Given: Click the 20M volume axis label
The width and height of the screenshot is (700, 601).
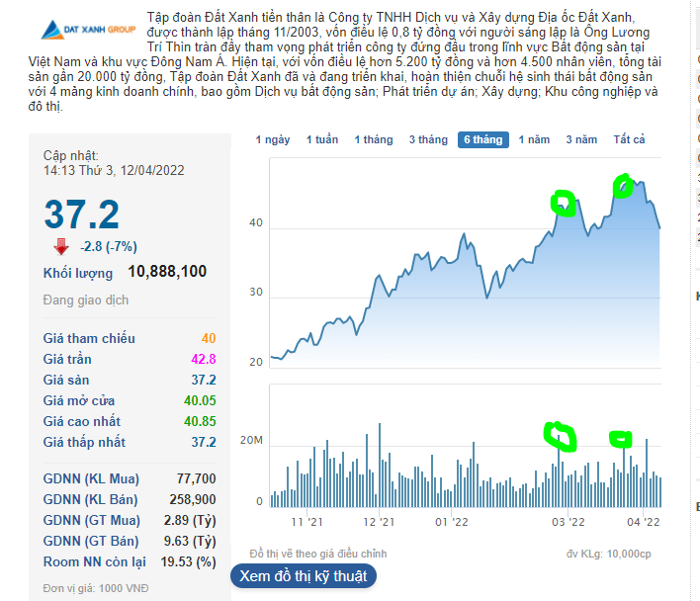Looking at the screenshot, I should click(251, 441).
